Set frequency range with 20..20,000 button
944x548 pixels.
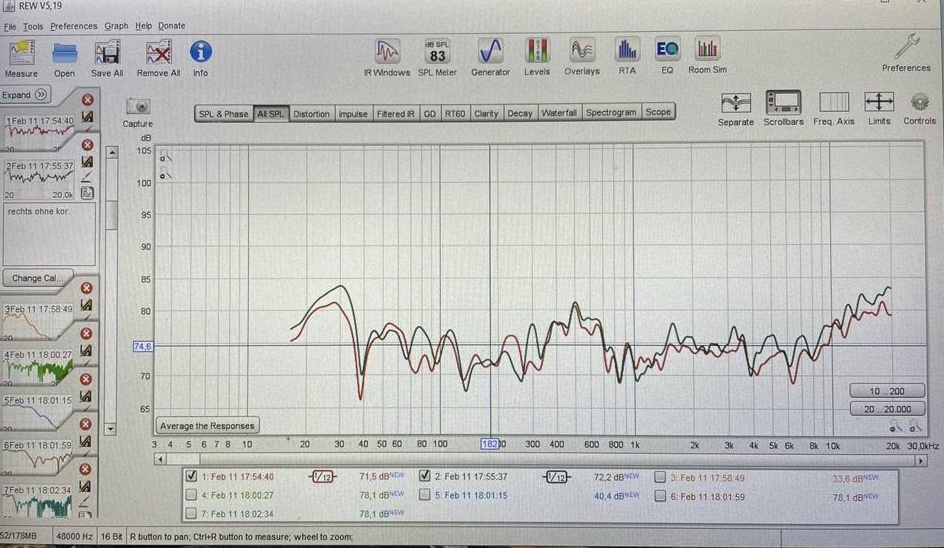tap(882, 409)
